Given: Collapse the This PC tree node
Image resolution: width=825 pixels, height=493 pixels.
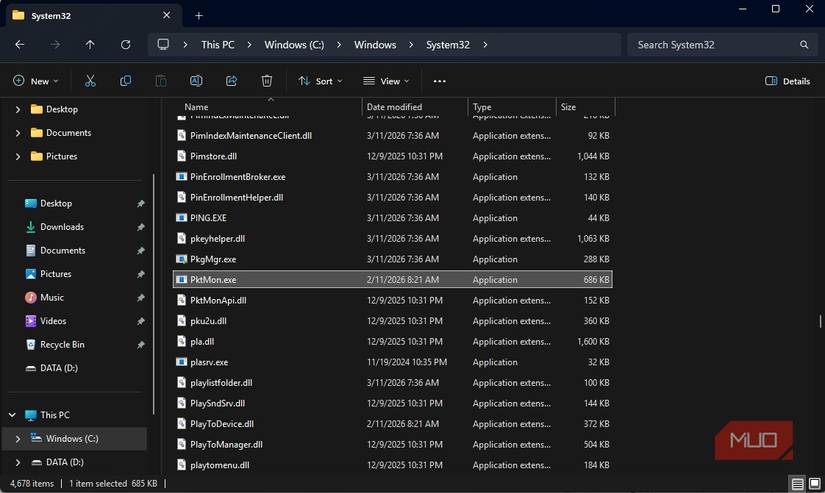Looking at the screenshot, I should click(12, 415).
